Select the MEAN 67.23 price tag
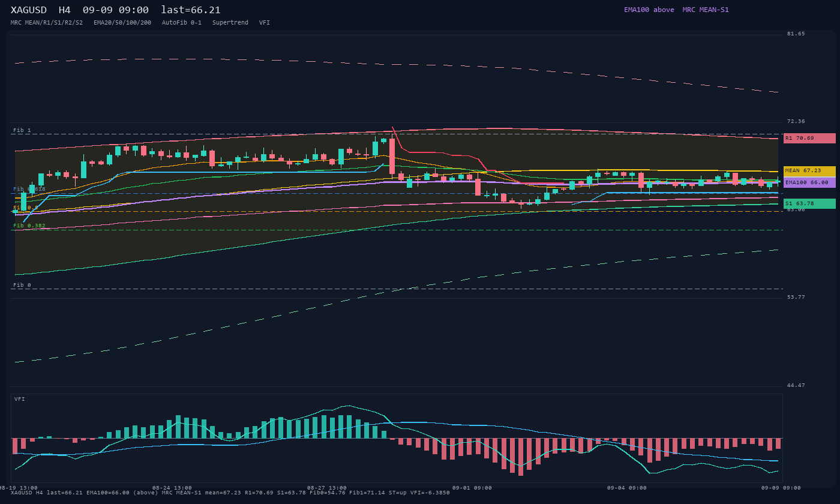This screenshot has width=840, height=504. click(809, 171)
